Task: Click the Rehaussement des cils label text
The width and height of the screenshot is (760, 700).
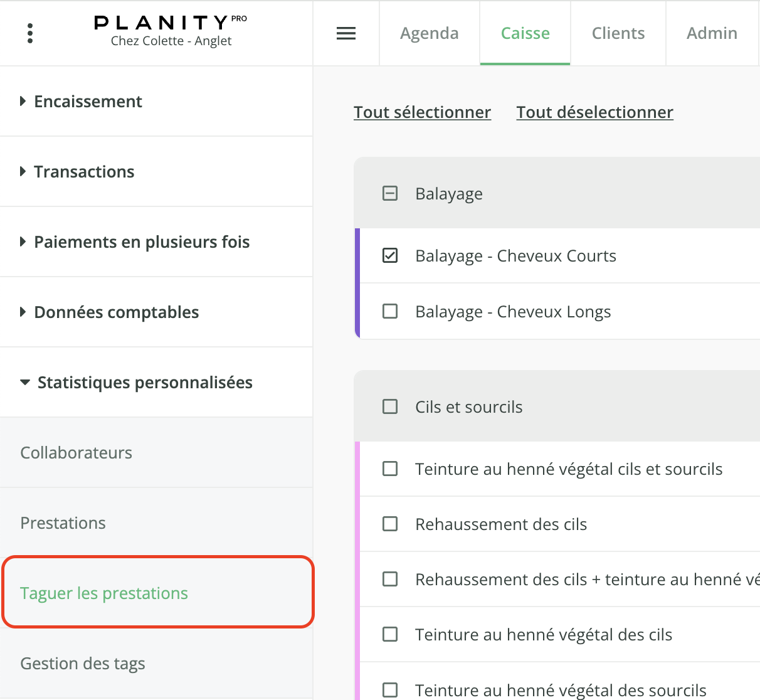Action: click(501, 524)
